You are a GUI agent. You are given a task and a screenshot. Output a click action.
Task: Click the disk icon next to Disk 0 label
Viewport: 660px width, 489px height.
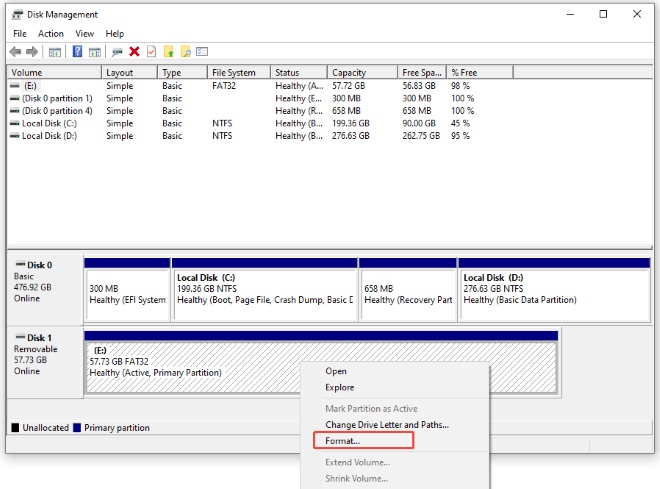click(x=20, y=264)
